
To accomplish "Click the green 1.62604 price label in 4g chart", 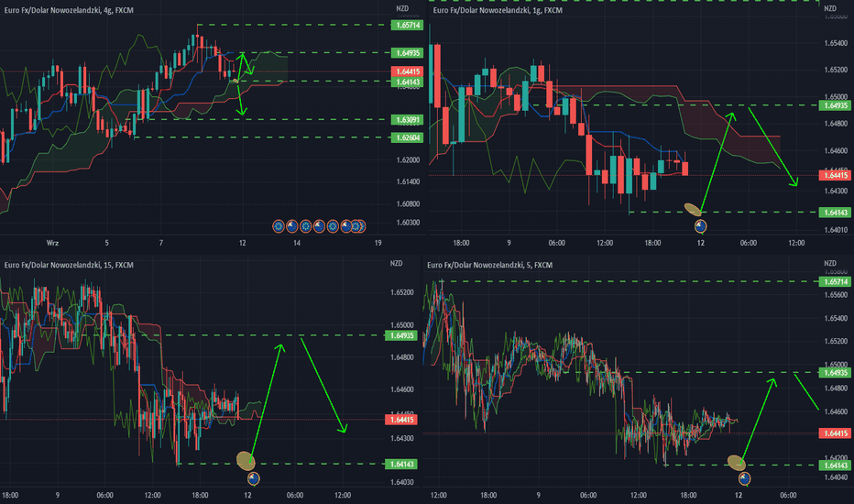I will (408, 137).
